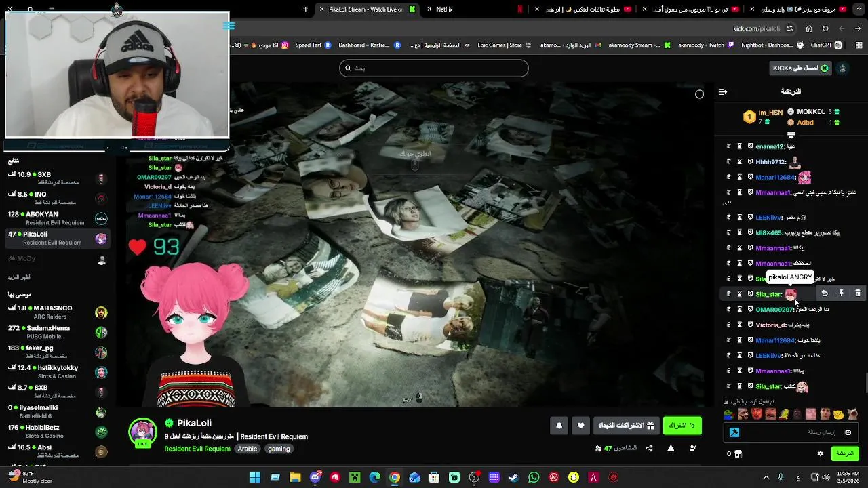Open the gift subscriptions button
868x488 pixels.
pos(626,426)
